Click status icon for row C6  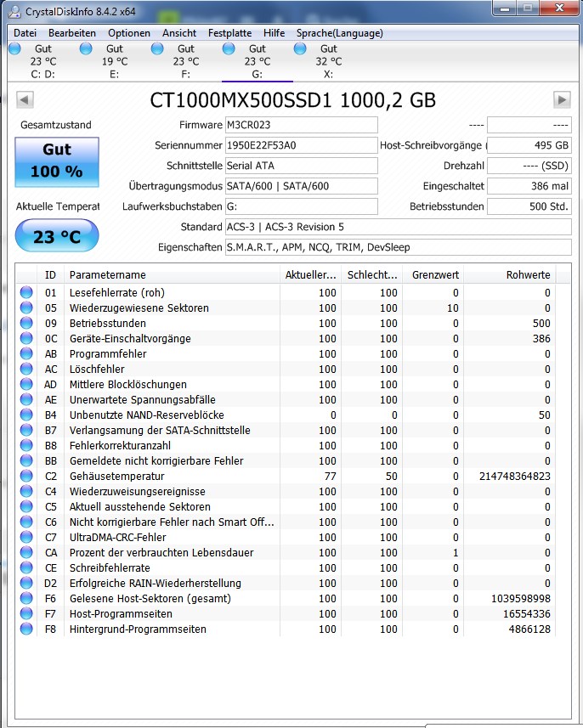pos(26,522)
